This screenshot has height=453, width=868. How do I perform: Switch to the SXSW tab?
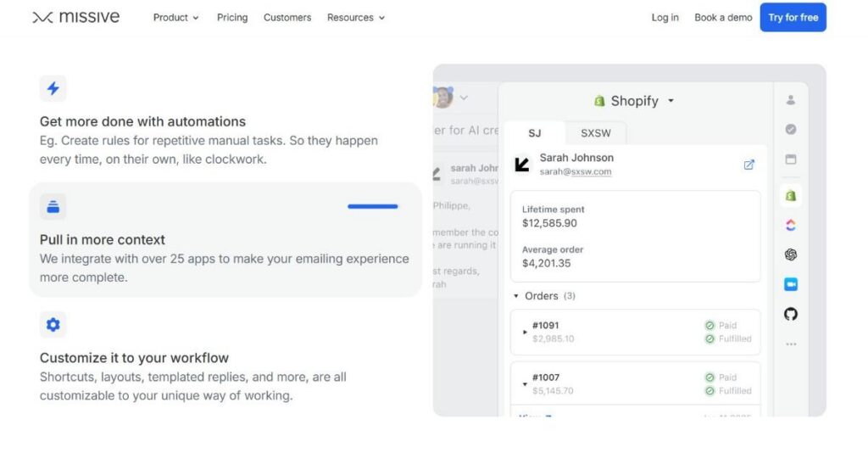(596, 133)
